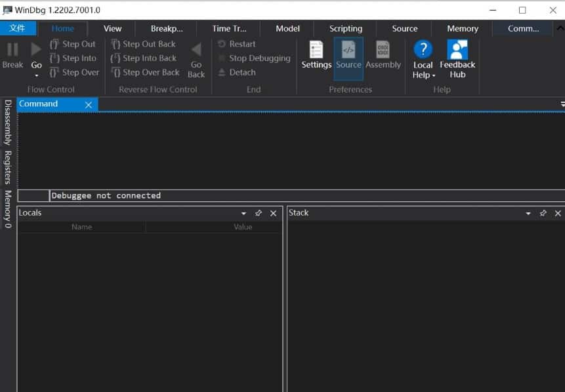This screenshot has height=392, width=565.
Task: Click the Detach label
Action: [x=243, y=72]
